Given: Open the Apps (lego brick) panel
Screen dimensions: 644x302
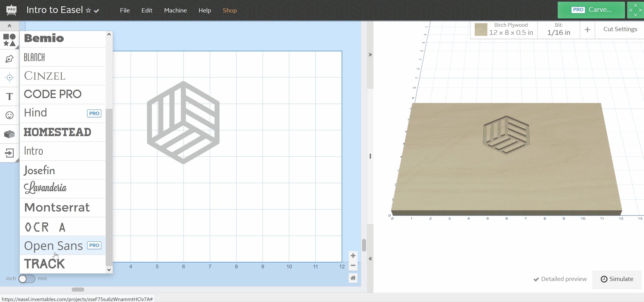Looking at the screenshot, I should [9, 134].
